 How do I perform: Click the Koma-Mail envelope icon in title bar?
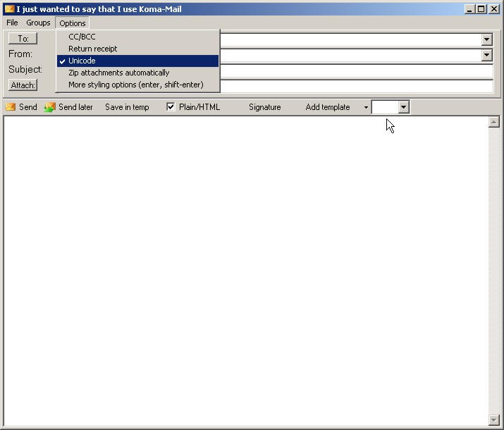(x=9, y=9)
